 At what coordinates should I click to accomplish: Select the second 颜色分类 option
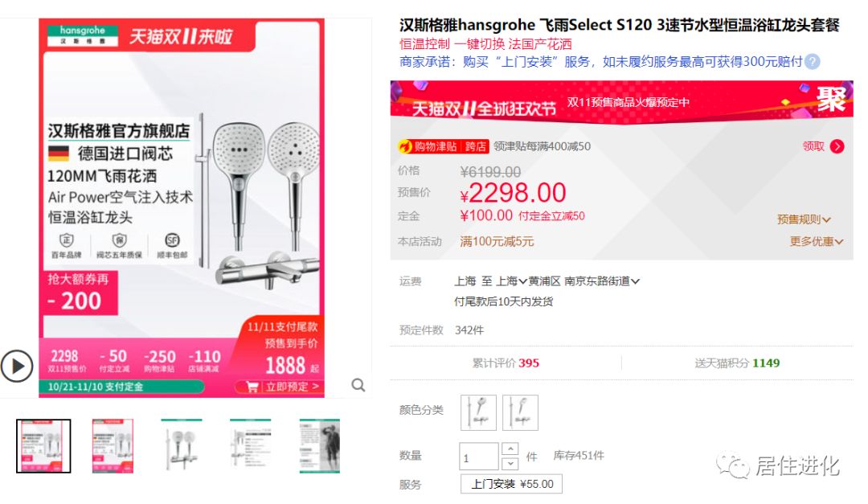pos(520,412)
